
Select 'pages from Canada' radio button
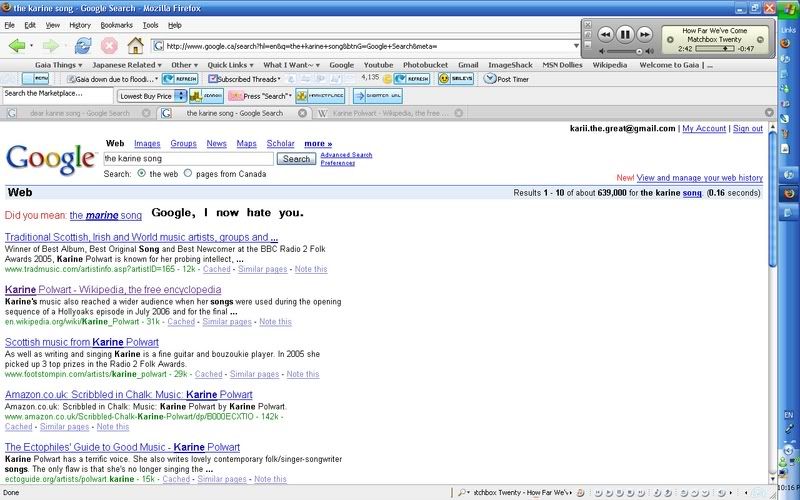click(188, 173)
